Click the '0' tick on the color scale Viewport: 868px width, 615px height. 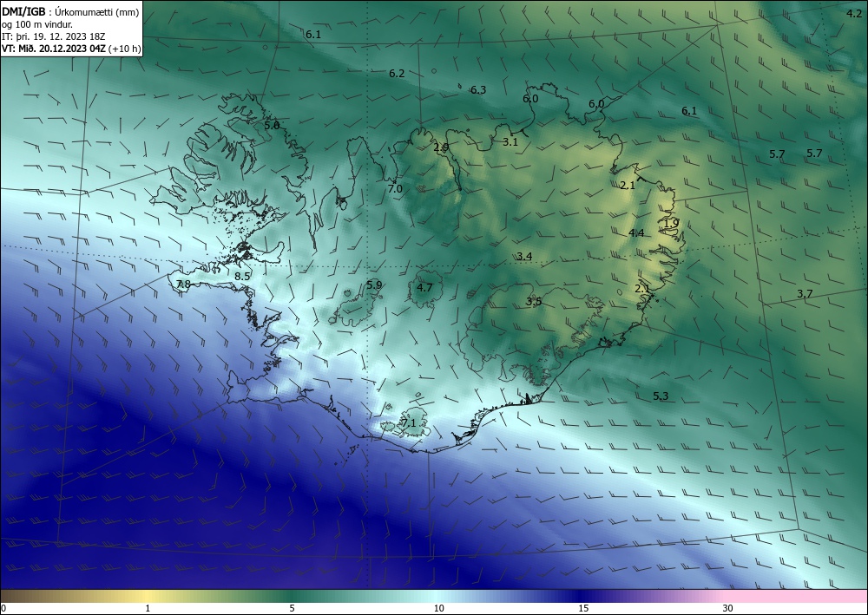[x=3, y=608]
